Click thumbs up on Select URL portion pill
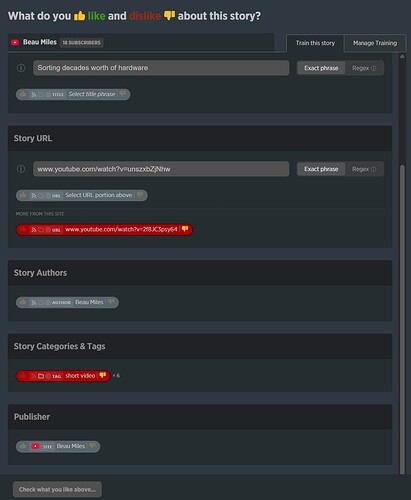 tap(23, 195)
